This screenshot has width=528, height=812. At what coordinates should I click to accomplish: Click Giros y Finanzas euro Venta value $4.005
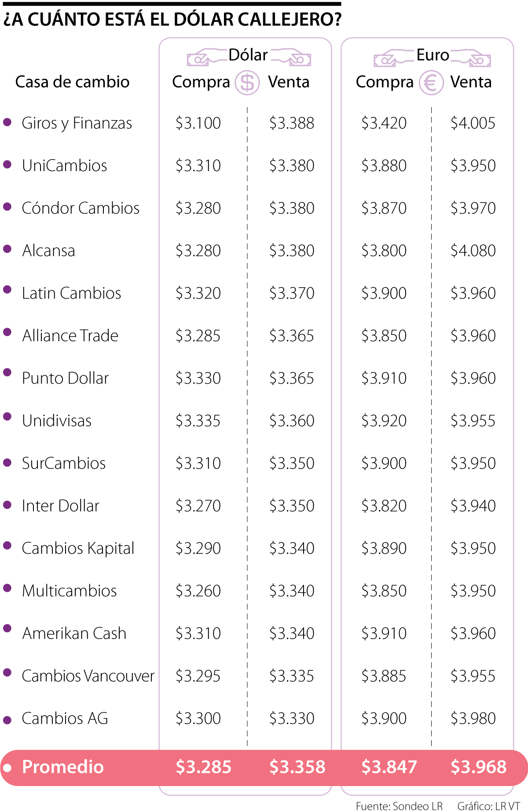(x=473, y=123)
